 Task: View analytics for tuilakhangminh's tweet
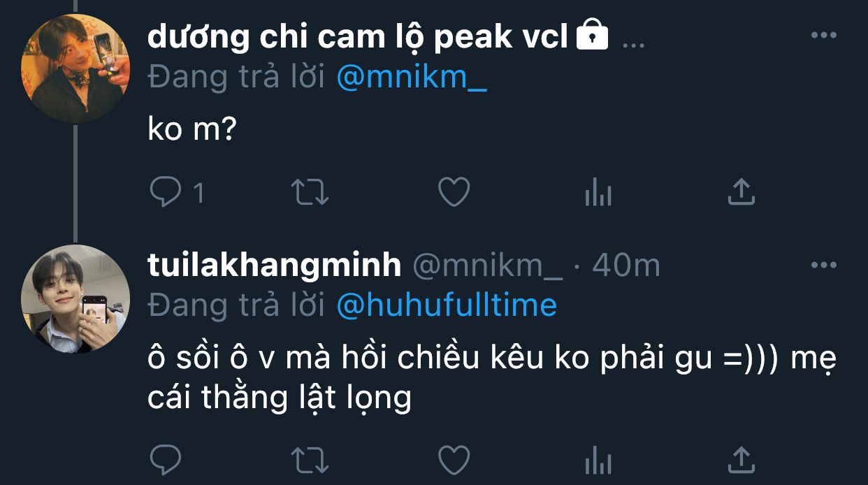coord(598,460)
